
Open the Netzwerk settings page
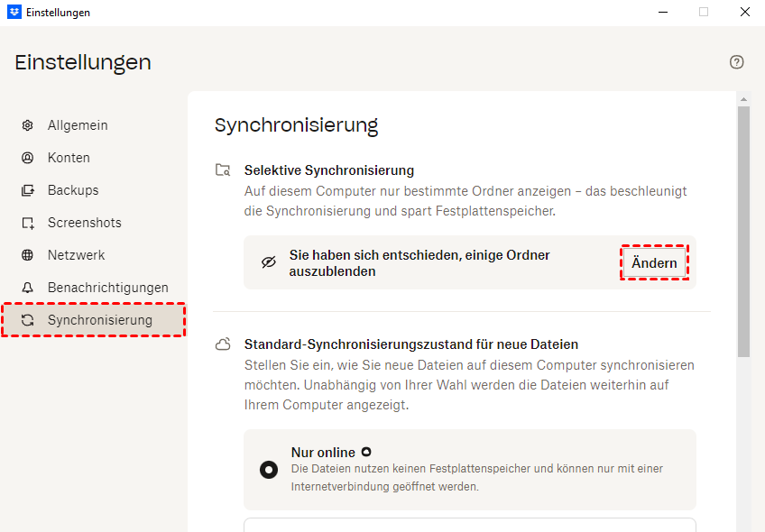click(77, 255)
